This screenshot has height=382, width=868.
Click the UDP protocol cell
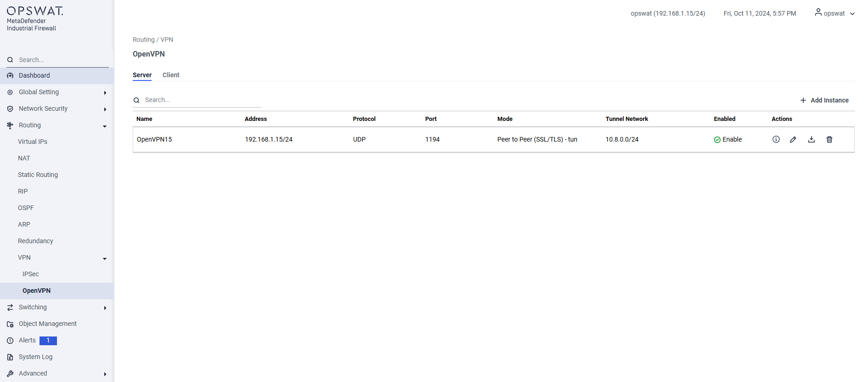[x=360, y=139]
